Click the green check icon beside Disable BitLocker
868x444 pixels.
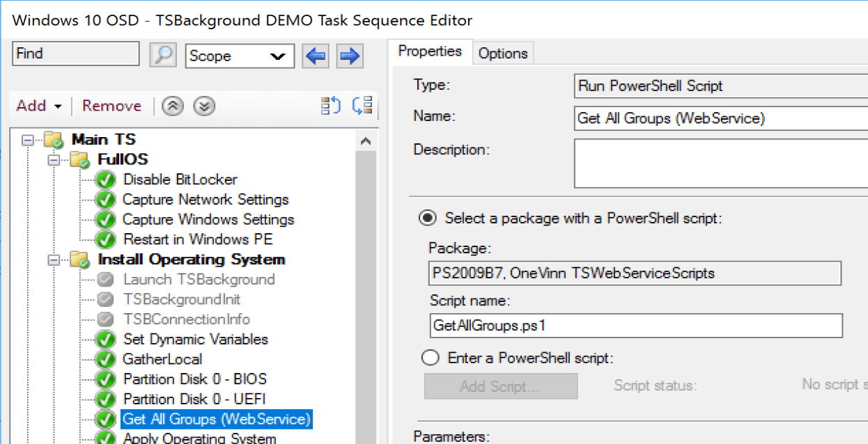click(x=106, y=180)
